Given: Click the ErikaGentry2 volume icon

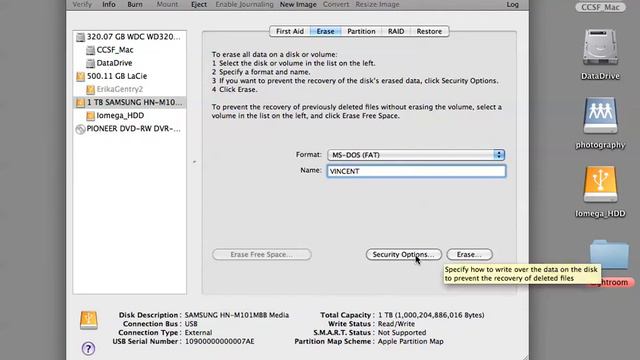Looking at the screenshot, I should click(x=90, y=89).
